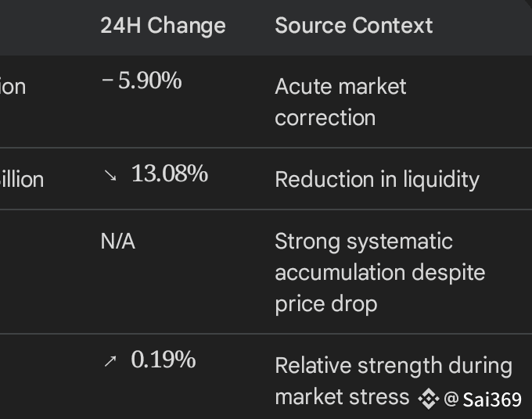This screenshot has height=419, width=532.
Task: Click the diagonal up arrow beside 0.19%
Action: pyautogui.click(x=110, y=362)
